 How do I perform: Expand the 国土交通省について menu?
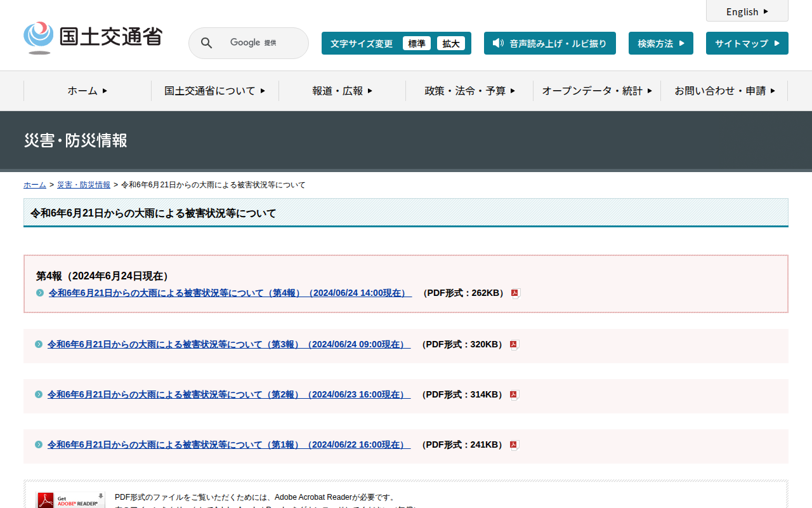tap(214, 91)
